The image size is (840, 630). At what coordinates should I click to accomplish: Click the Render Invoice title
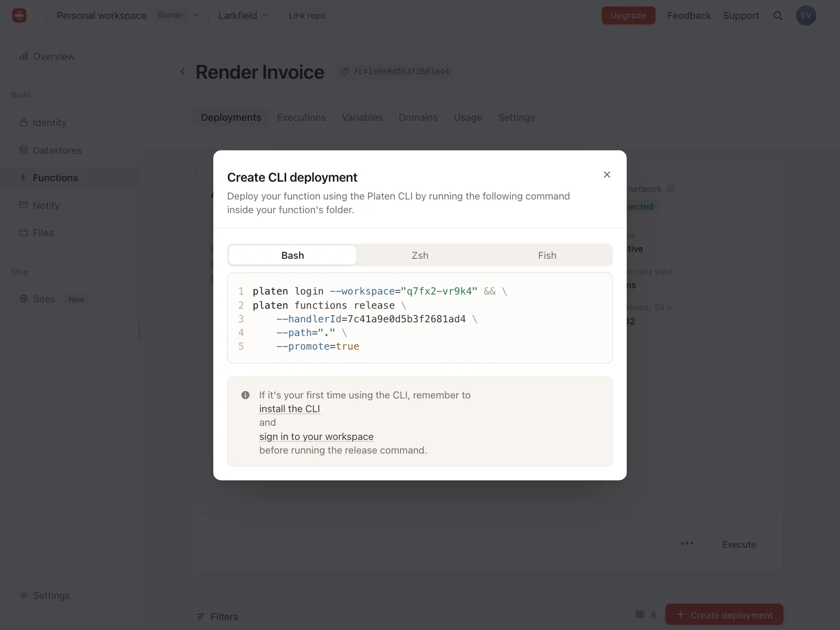260,72
